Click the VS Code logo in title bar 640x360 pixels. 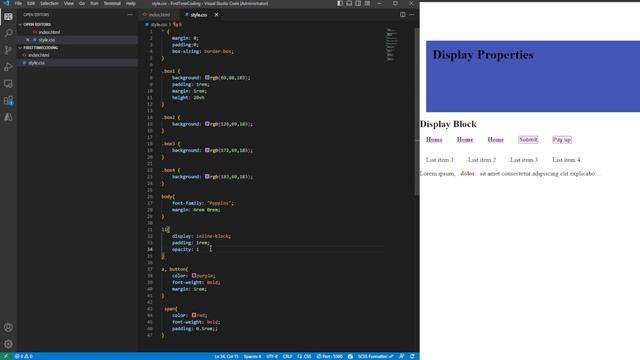click(7, 3)
